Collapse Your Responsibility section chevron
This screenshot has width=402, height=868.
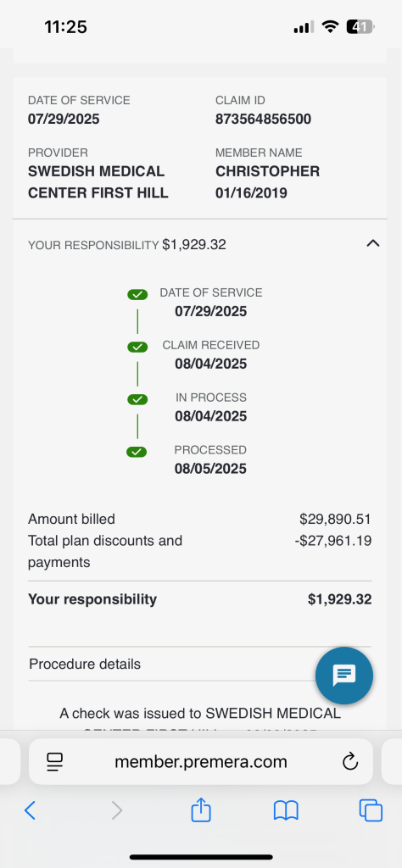coord(373,243)
